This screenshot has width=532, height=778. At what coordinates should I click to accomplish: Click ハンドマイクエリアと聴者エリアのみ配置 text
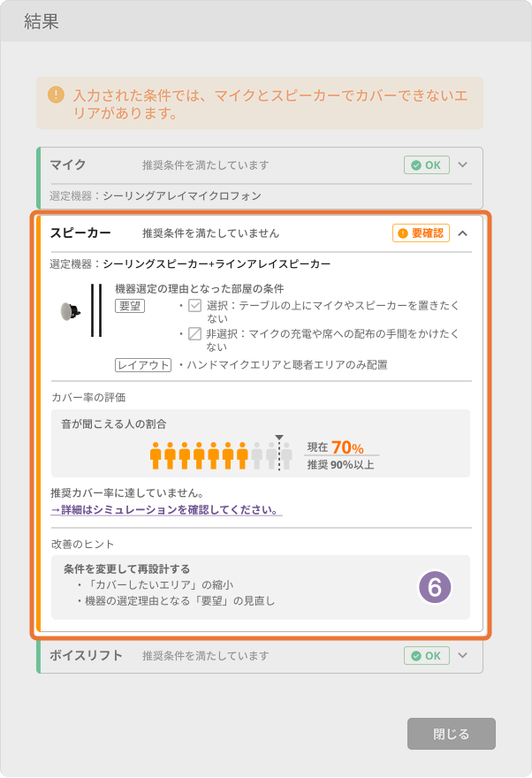click(287, 365)
